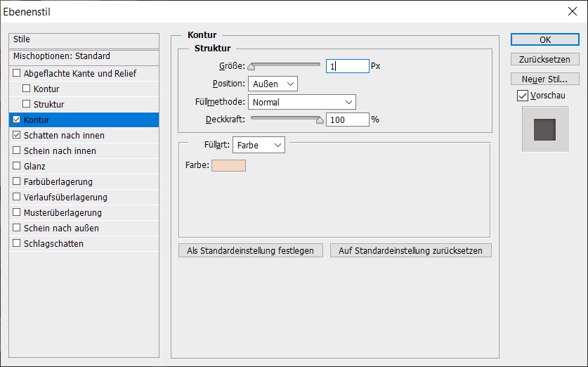Click Als Standardeinstellung festlegen button
This screenshot has height=367, width=588.
251,251
